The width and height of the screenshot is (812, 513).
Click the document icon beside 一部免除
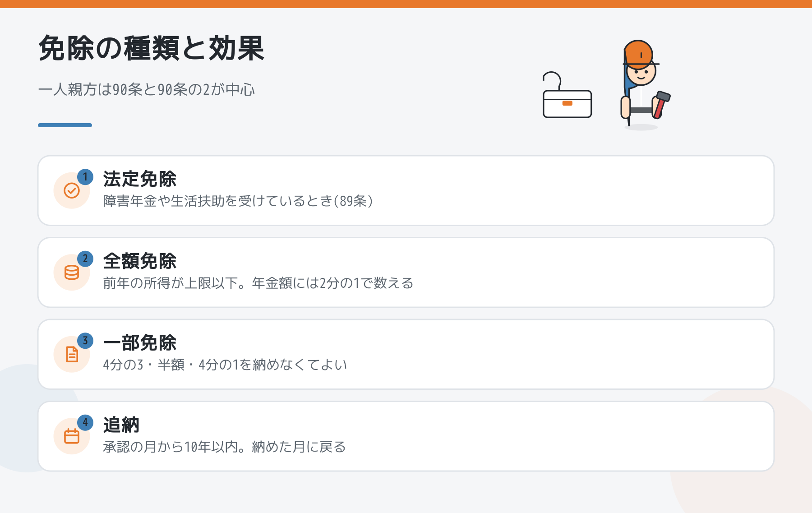(72, 354)
